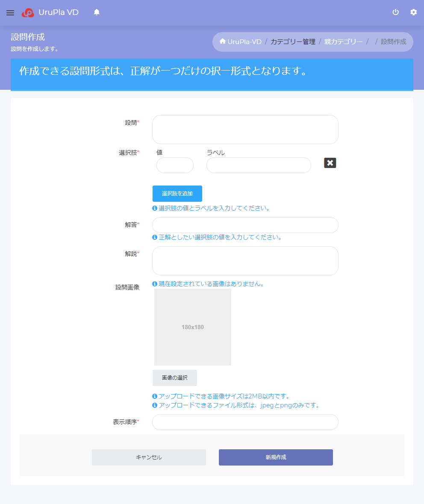The height and width of the screenshot is (504, 424).
Task: Focus the 値 choice value field
Action: click(175, 165)
